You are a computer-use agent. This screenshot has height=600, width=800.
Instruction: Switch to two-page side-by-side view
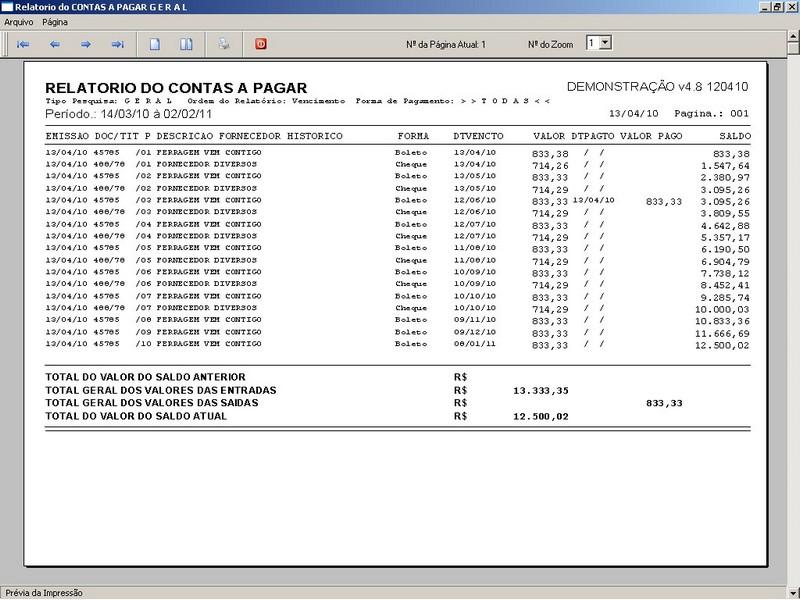click(185, 44)
